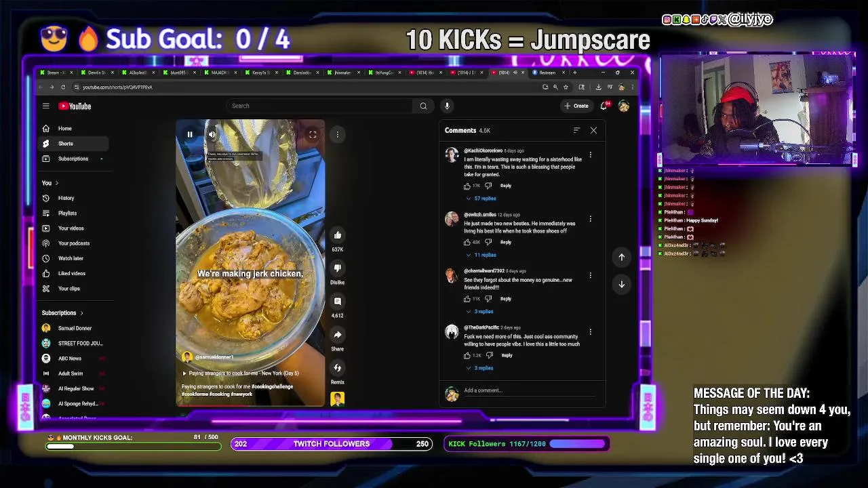Reply to TheDarkPacific's comment
868x488 pixels.
point(507,355)
